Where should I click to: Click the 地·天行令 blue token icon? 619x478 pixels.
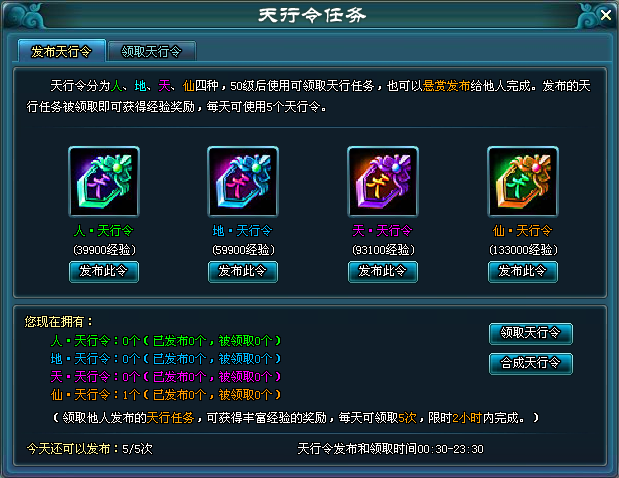(243, 182)
